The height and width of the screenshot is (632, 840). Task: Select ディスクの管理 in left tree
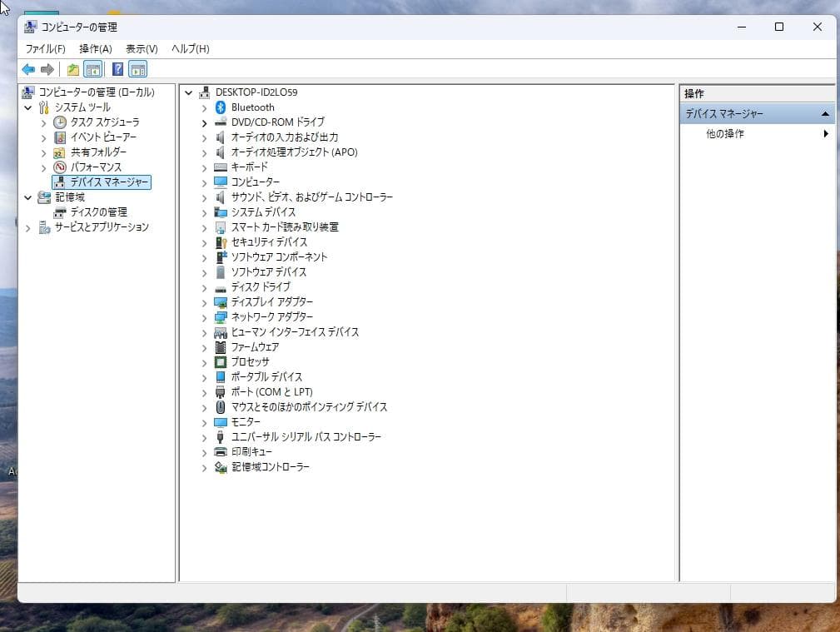(98, 212)
